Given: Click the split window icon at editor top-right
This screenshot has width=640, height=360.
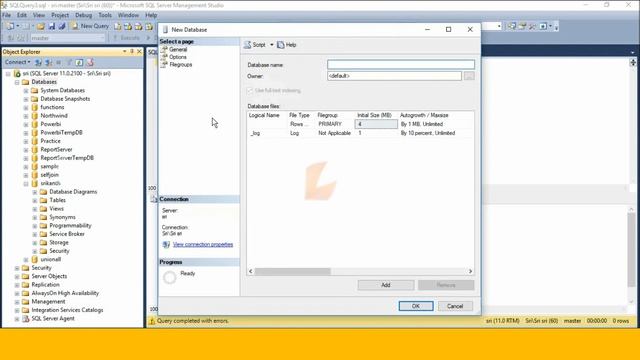Looking at the screenshot, I should (633, 62).
